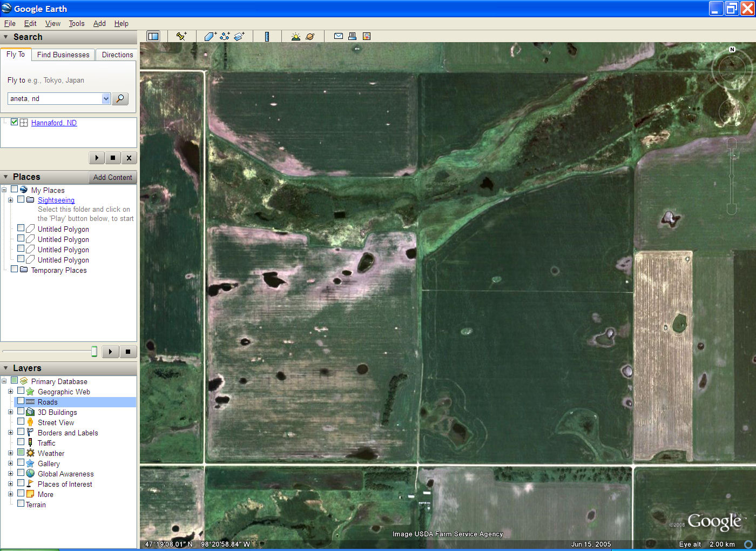
Task: Clear search results with X button
Action: [129, 158]
